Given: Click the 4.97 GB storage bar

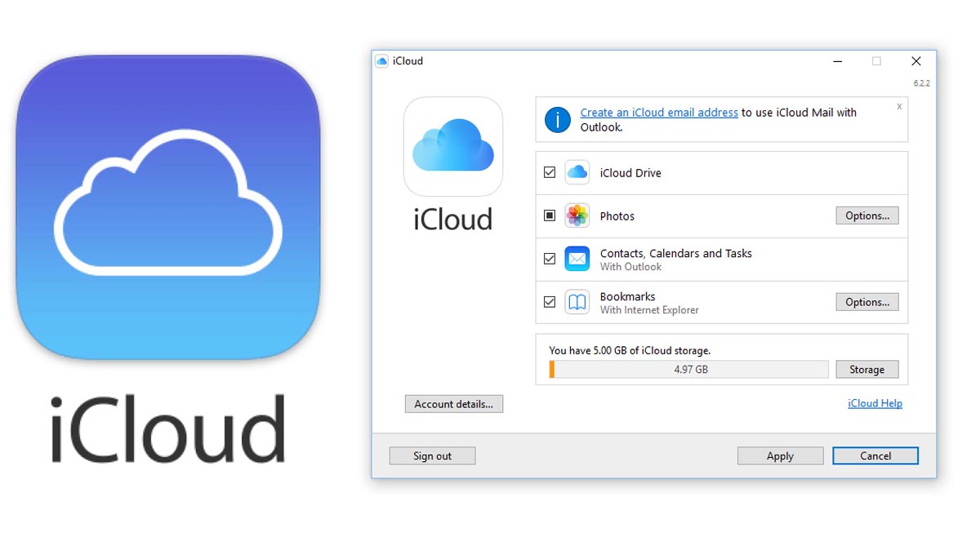Looking at the screenshot, I should (x=689, y=369).
